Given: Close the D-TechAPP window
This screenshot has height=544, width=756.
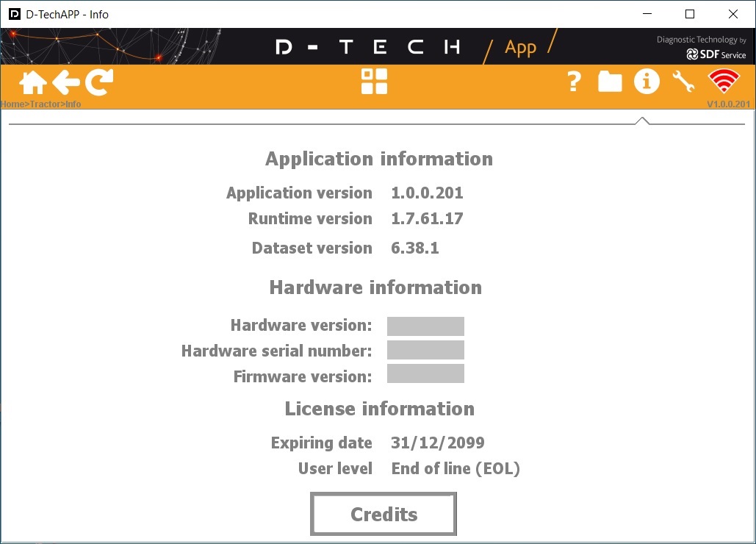Looking at the screenshot, I should tap(733, 14).
